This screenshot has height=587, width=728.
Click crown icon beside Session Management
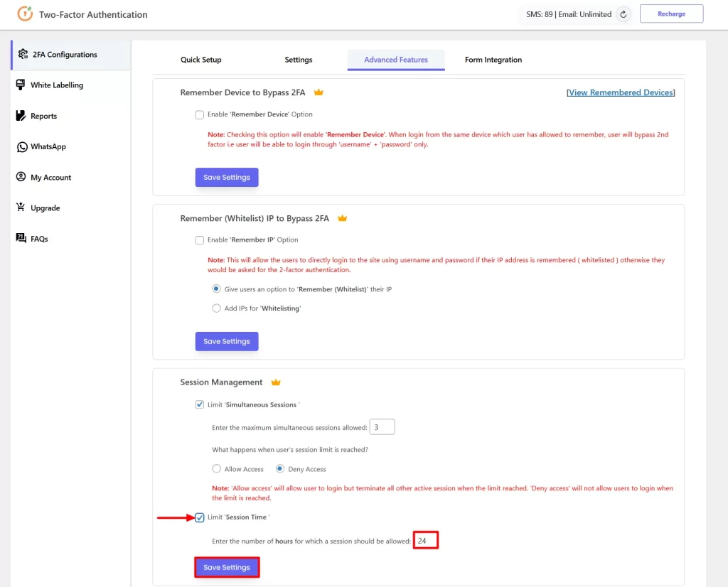coord(276,382)
